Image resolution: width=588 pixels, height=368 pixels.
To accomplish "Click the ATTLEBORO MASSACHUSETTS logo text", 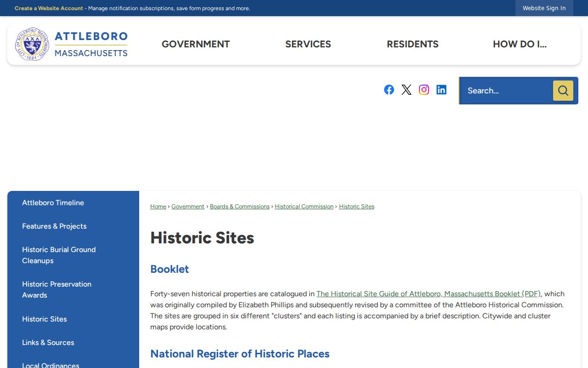I will coord(91,44).
